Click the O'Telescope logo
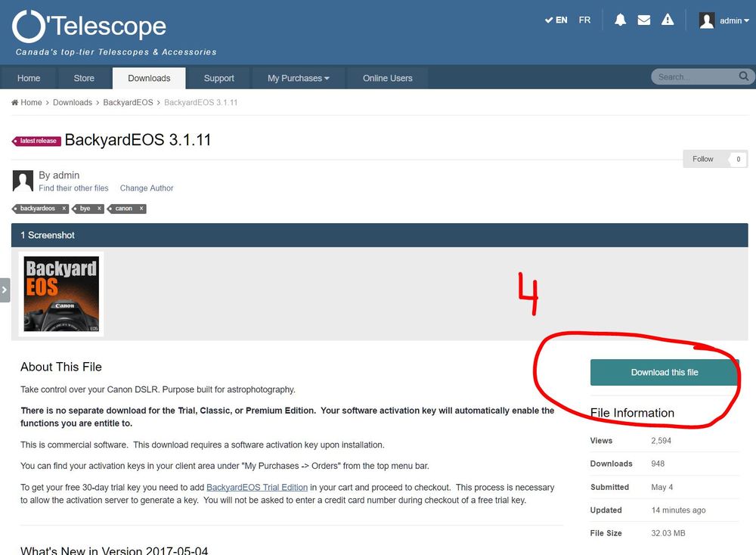 pyautogui.click(x=89, y=26)
